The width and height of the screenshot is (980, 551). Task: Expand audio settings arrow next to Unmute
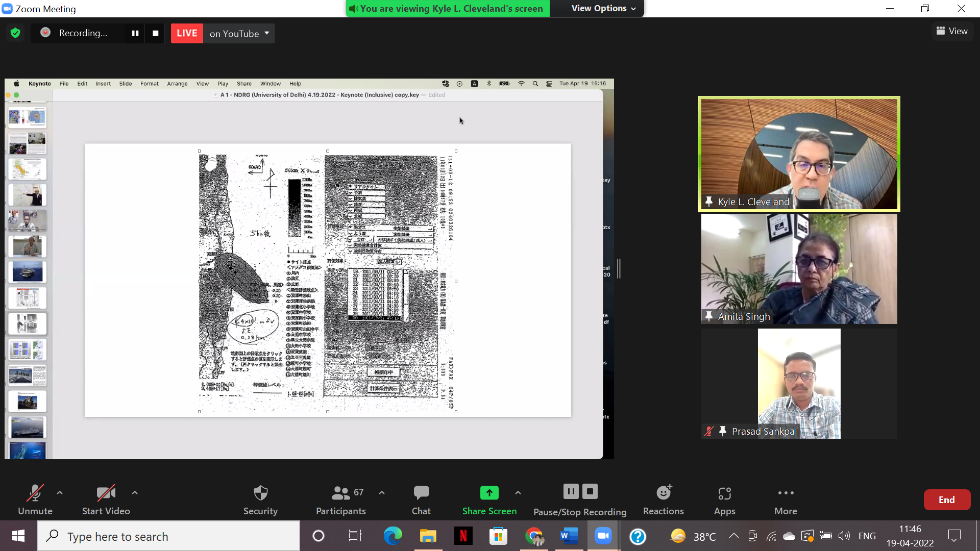[x=60, y=493]
